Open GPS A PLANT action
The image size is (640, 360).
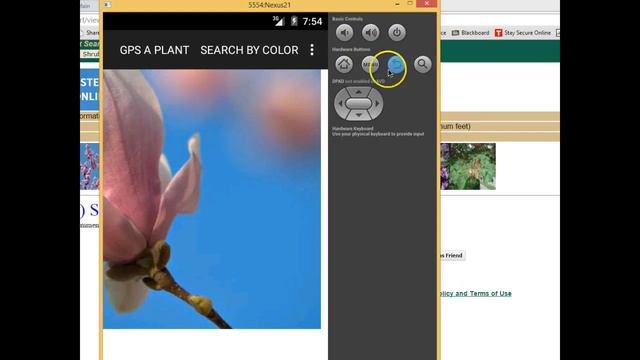(x=154, y=50)
